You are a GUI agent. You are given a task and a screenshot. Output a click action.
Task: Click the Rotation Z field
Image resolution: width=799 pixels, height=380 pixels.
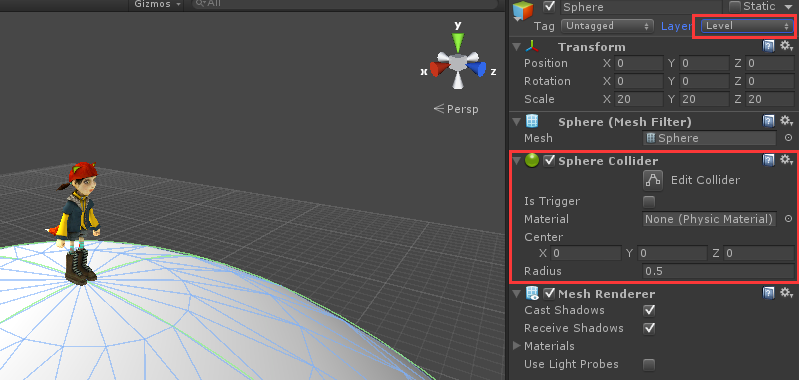(770, 81)
